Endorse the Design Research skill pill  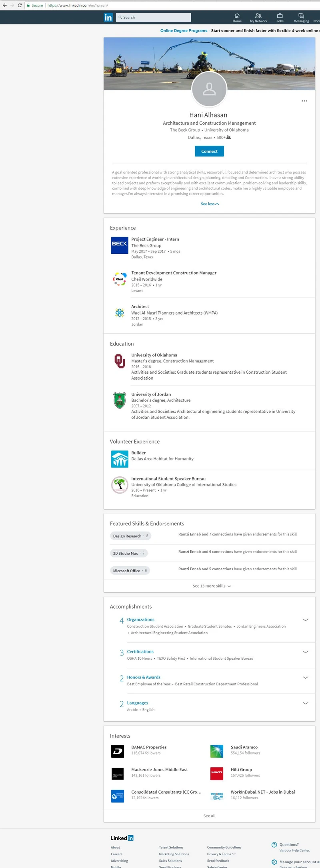pos(130,536)
